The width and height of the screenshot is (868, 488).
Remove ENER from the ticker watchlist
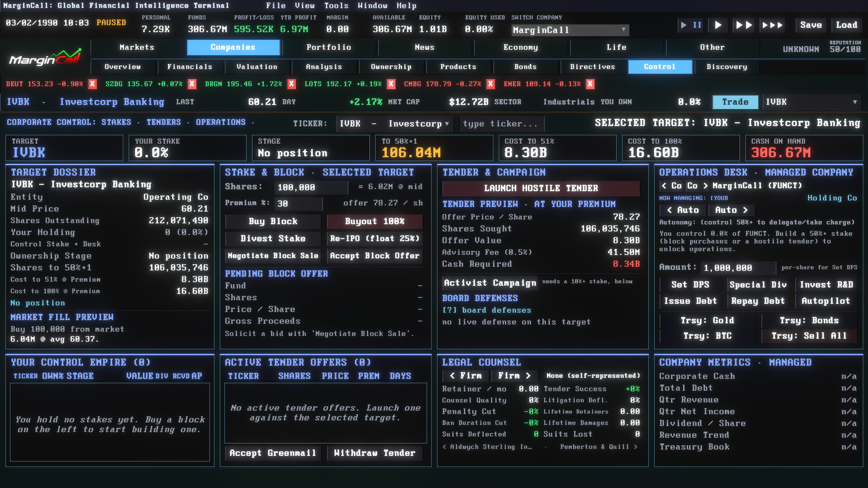(590, 84)
